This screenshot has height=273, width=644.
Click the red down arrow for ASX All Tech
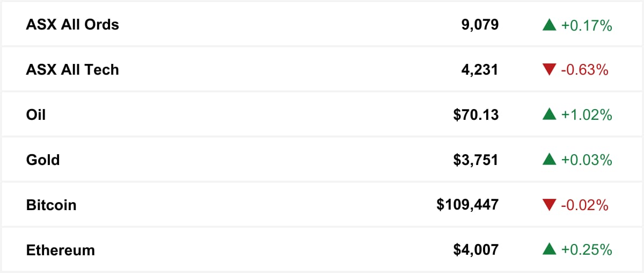pos(549,70)
